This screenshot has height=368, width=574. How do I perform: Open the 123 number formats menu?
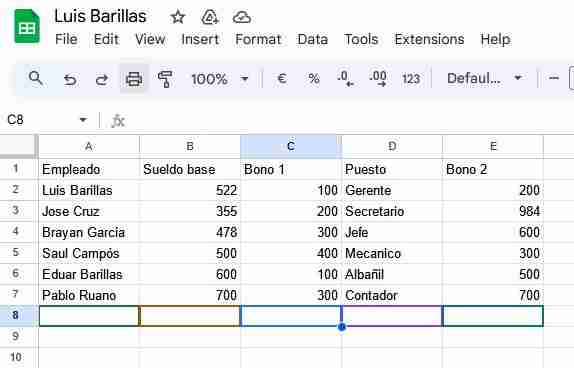411,79
